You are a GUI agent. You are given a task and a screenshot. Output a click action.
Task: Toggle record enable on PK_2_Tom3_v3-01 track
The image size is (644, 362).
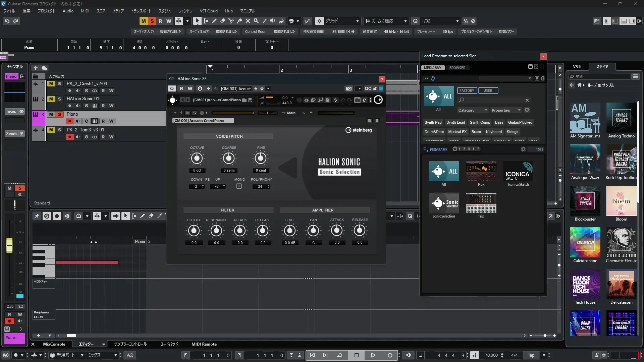point(69,137)
